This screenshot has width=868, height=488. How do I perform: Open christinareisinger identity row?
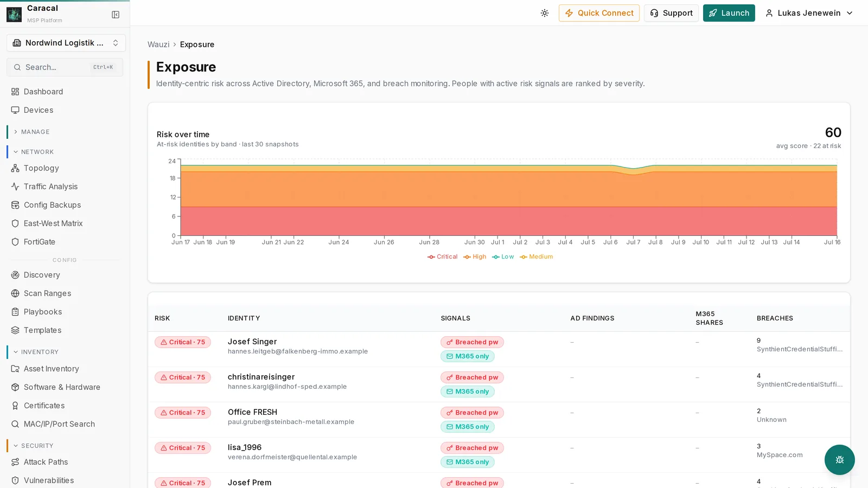(499, 384)
